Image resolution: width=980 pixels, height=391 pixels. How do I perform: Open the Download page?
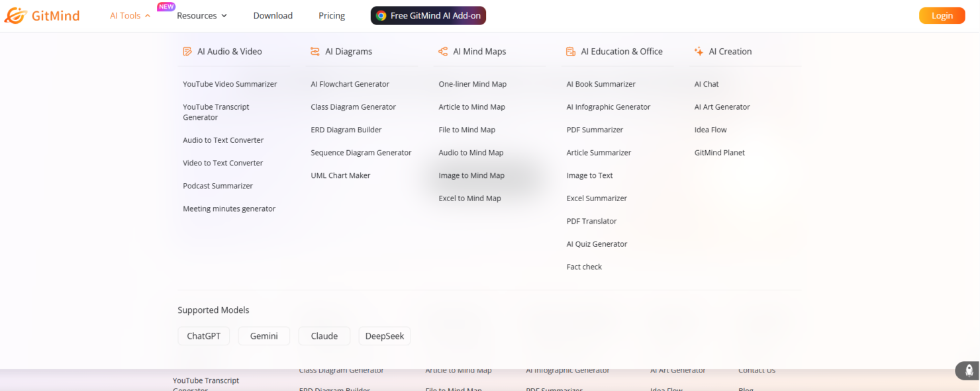(273, 16)
